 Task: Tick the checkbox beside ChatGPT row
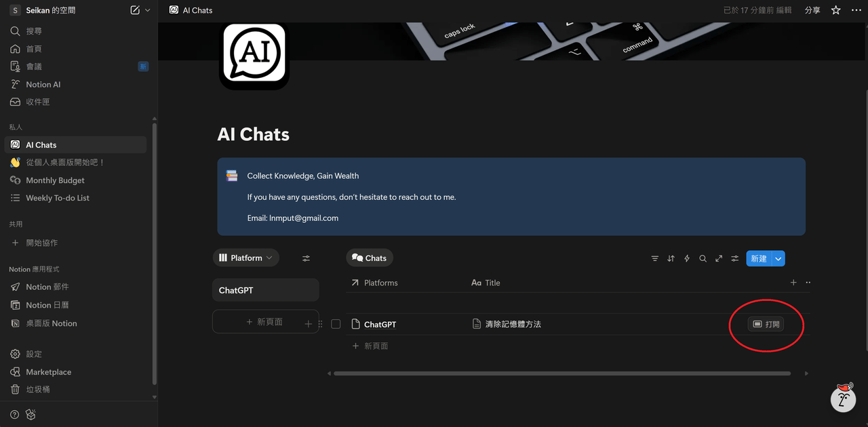pyautogui.click(x=336, y=324)
